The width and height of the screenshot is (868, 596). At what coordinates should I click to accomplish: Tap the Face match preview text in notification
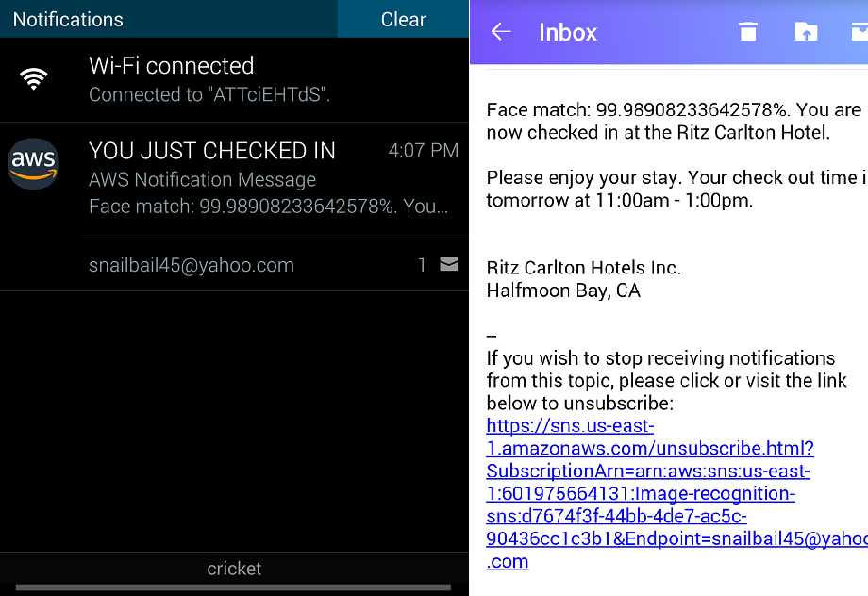[269, 207]
